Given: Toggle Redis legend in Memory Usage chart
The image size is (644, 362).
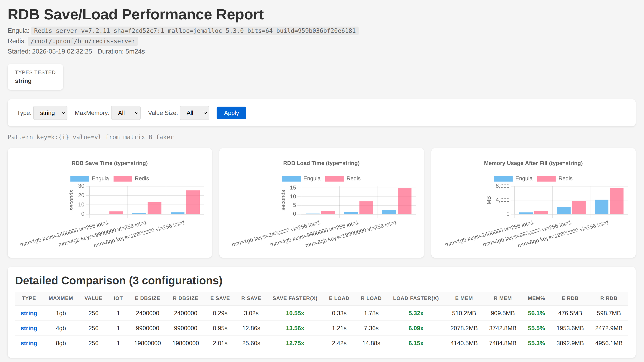Looking at the screenshot, I should click(555, 178).
